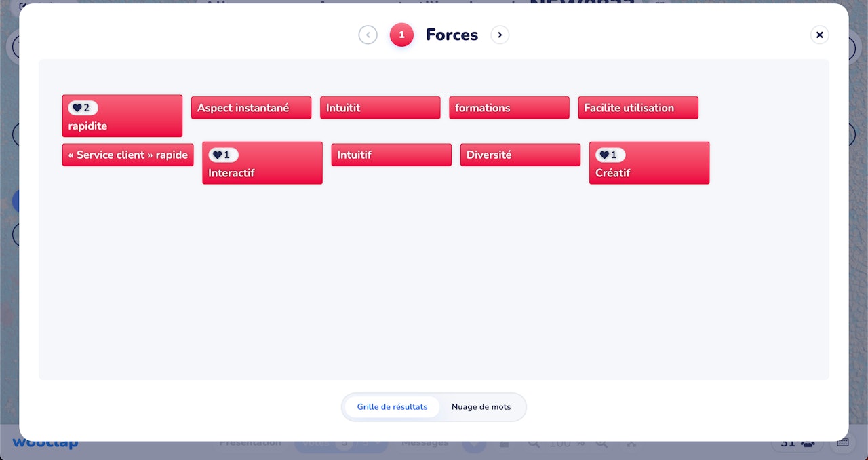The height and width of the screenshot is (460, 868).
Task: Click the "Présentation" item in the bottom bar
Action: pyautogui.click(x=250, y=442)
